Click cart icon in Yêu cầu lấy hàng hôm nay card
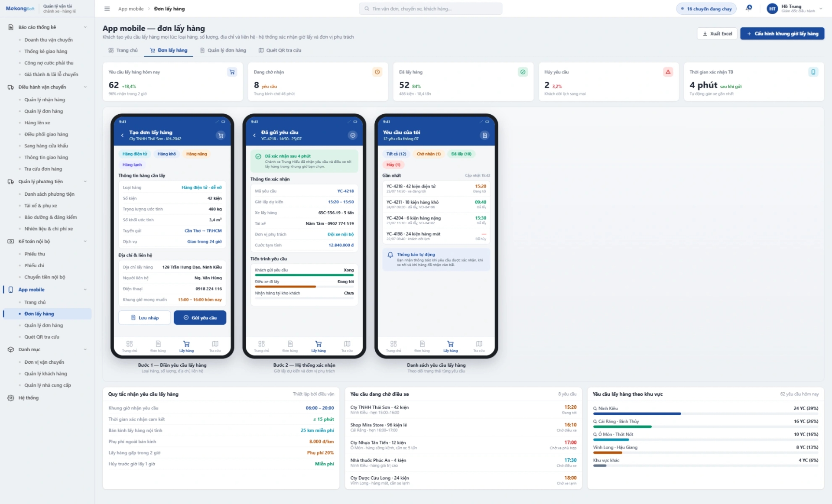The width and height of the screenshot is (832, 504). click(232, 72)
